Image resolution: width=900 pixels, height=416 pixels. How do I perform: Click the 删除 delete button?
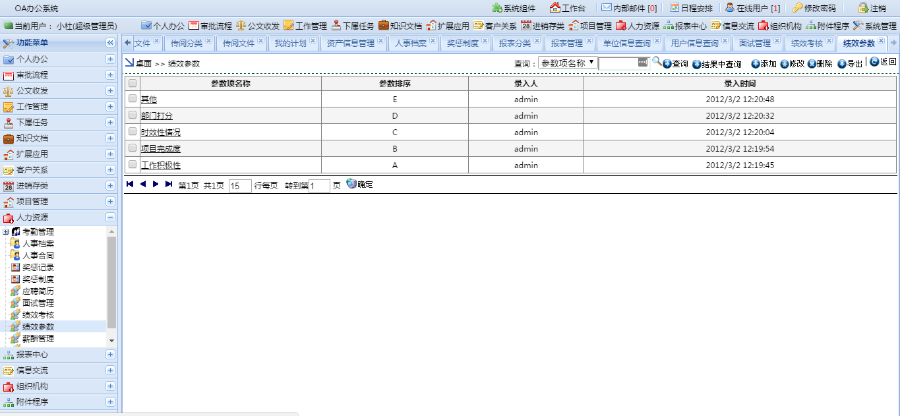pyautogui.click(x=820, y=64)
